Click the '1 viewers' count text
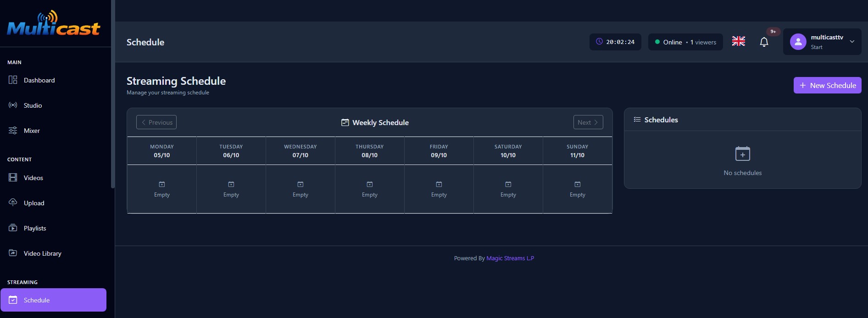The width and height of the screenshot is (868, 318). (703, 42)
